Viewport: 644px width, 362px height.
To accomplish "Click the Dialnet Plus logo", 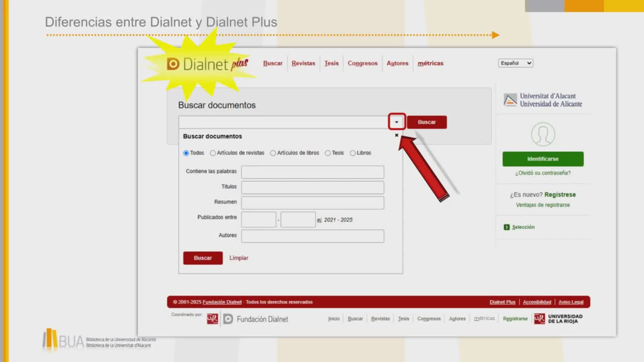I will click(207, 64).
